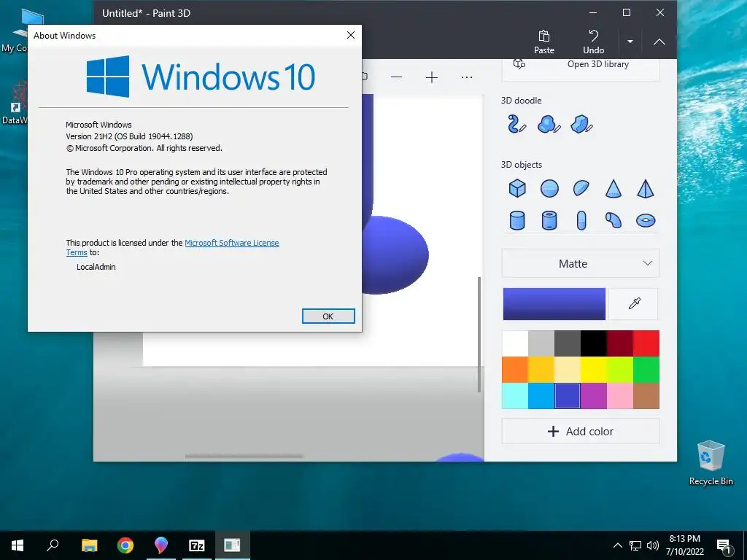Viewport: 747px width, 560px height.
Task: Insert a curved cylinder 3D object
Action: pyautogui.click(x=613, y=220)
